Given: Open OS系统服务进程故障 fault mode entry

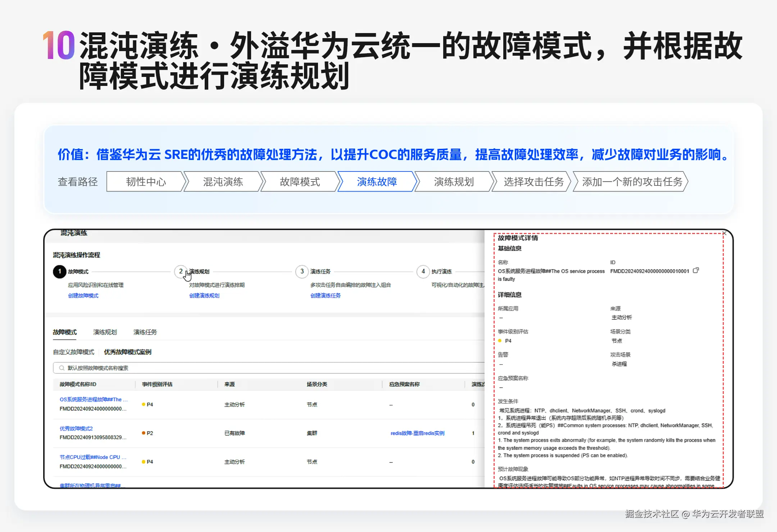Looking at the screenshot, I should click(93, 399).
